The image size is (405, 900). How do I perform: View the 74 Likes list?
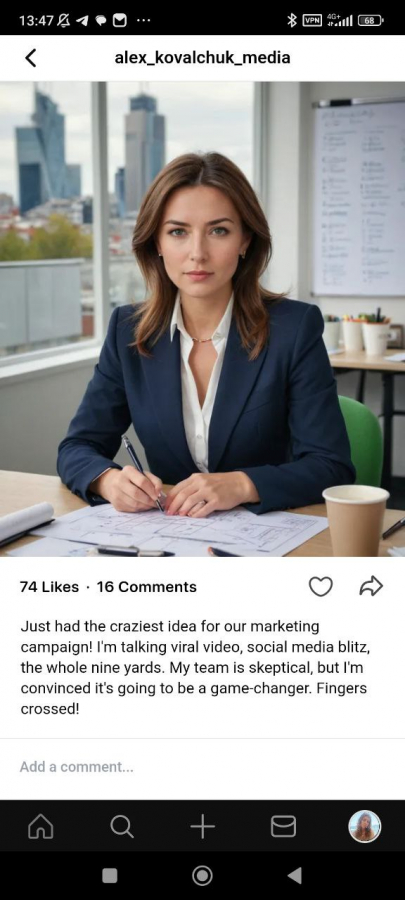point(49,587)
